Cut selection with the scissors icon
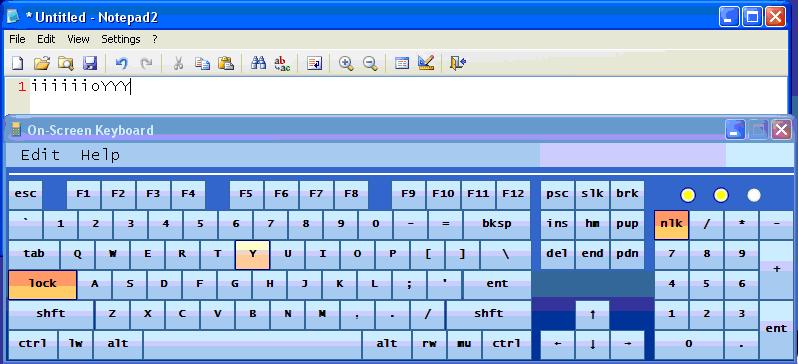 (178, 63)
